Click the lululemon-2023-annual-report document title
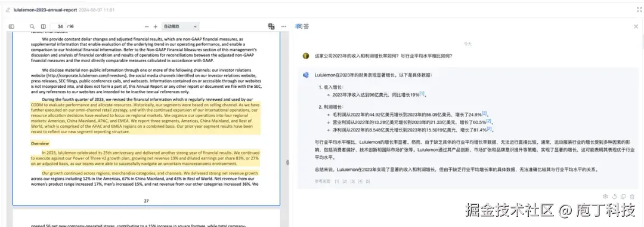644x227 pixels. point(45,10)
